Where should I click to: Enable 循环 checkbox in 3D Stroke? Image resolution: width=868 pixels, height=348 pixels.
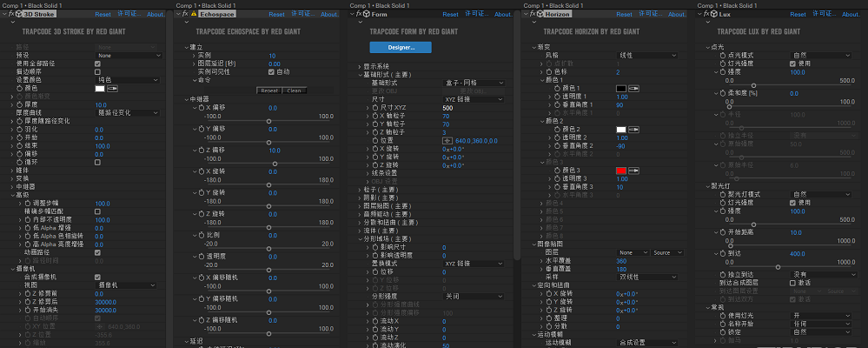97,163
